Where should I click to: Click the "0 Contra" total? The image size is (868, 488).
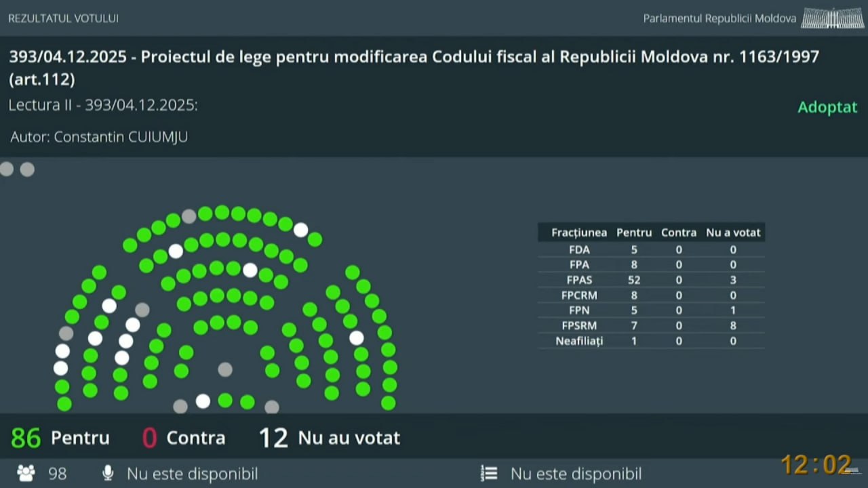coord(184,438)
